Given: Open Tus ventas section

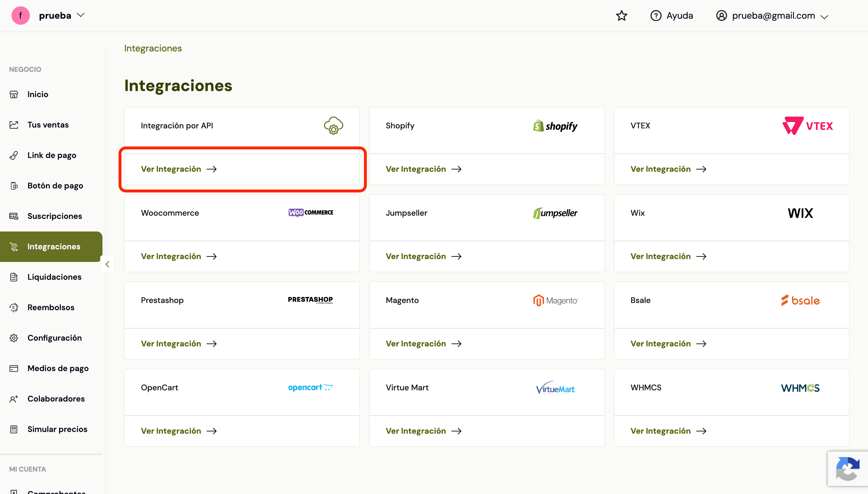Looking at the screenshot, I should 51,125.
